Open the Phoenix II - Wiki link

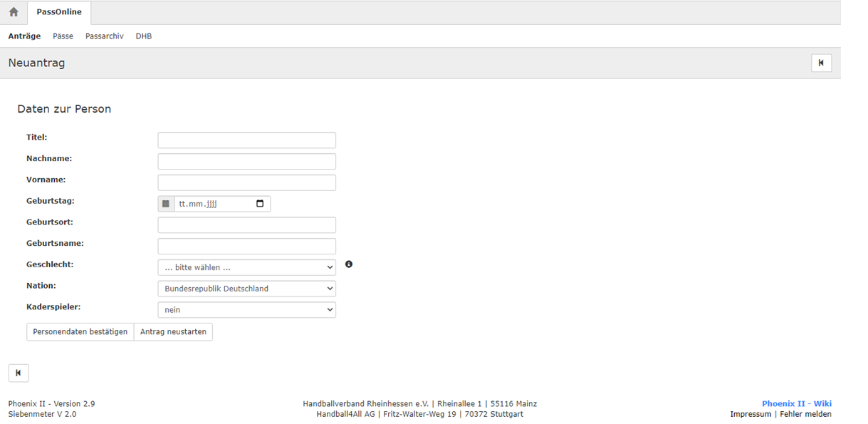tap(796, 404)
